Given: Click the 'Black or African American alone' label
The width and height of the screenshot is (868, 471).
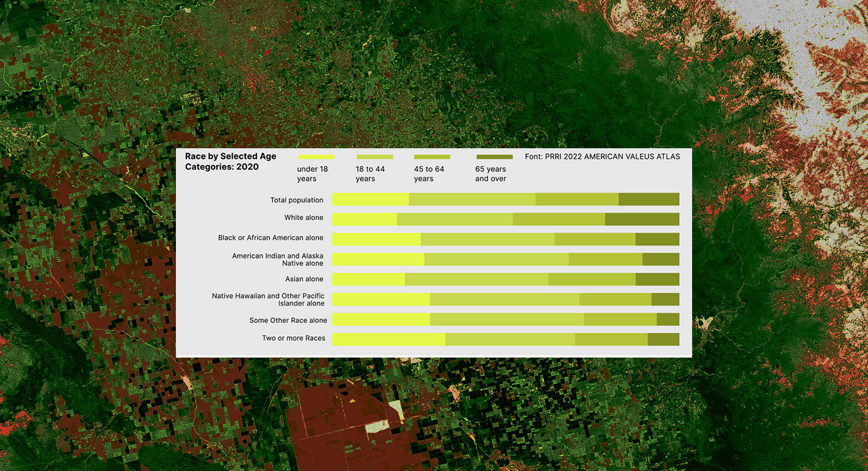Looking at the screenshot, I should [x=271, y=238].
